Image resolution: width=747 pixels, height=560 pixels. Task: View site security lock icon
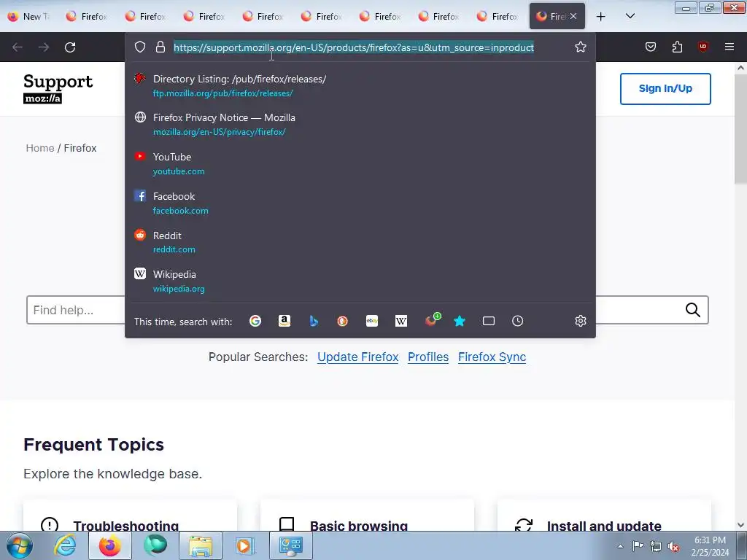160,47
